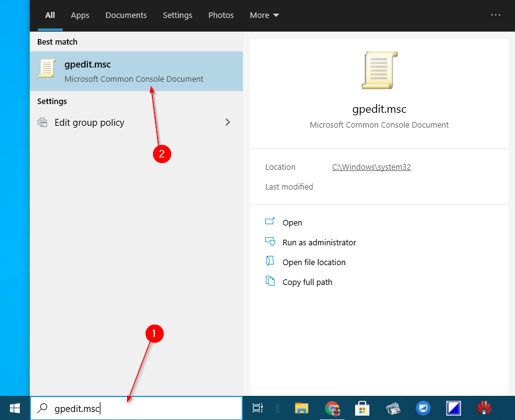This screenshot has width=515, height=420.
Task: Click the large gpedit.msc scroll preview icon
Action: 379,71
